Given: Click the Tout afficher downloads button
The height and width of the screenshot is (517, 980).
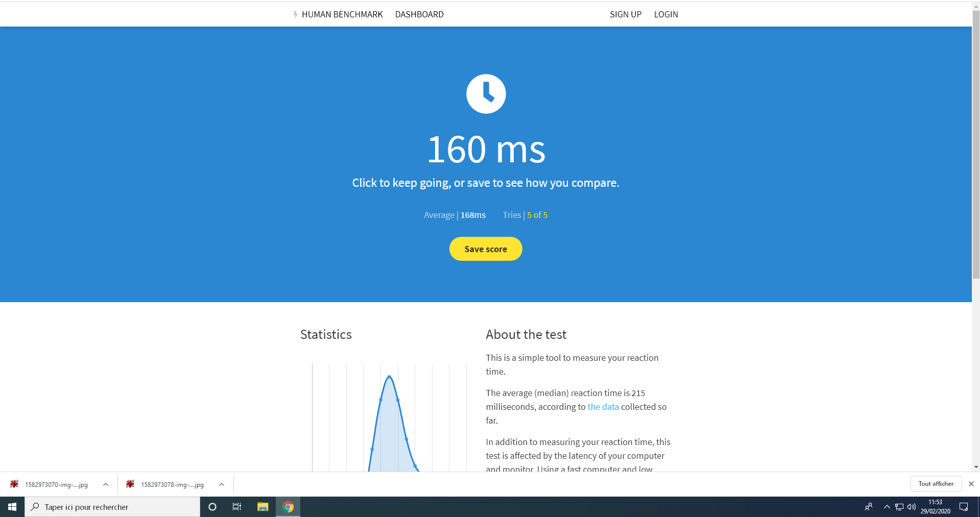Looking at the screenshot, I should coord(936,484).
